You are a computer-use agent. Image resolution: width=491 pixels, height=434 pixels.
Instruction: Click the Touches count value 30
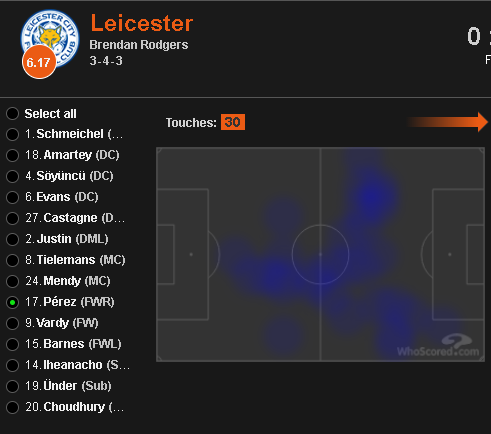pos(233,122)
